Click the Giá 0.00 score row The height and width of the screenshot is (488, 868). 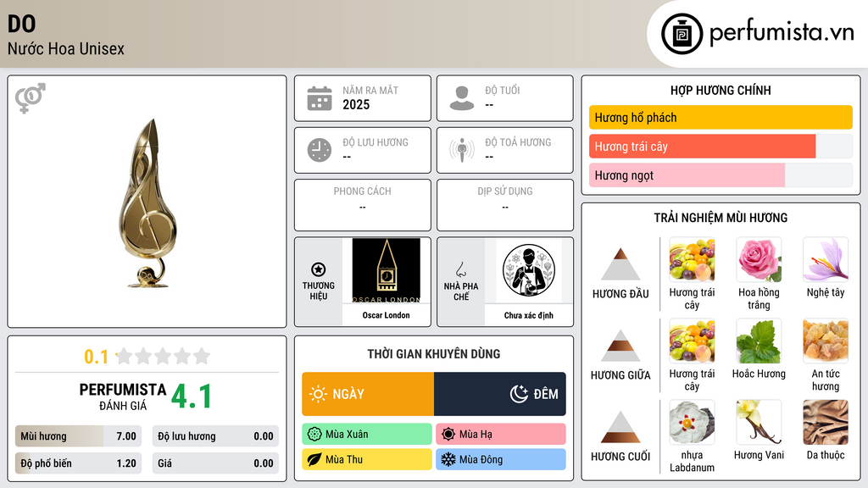click(x=215, y=463)
